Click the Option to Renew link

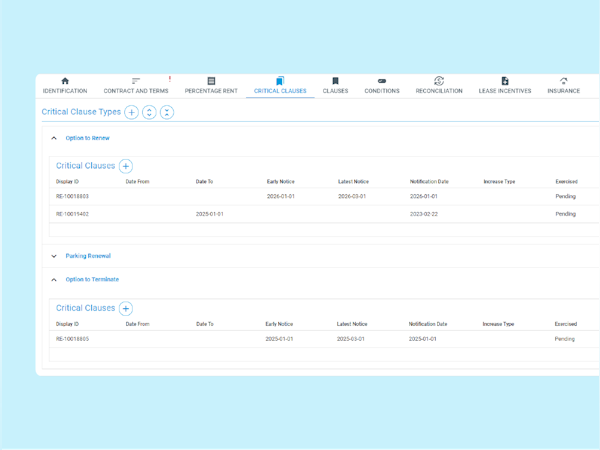(87, 138)
